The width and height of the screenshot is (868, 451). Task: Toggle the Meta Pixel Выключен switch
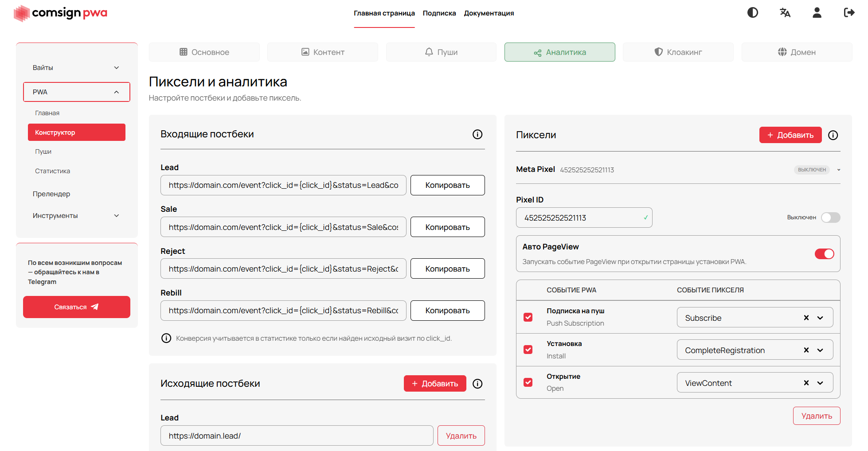(x=830, y=218)
